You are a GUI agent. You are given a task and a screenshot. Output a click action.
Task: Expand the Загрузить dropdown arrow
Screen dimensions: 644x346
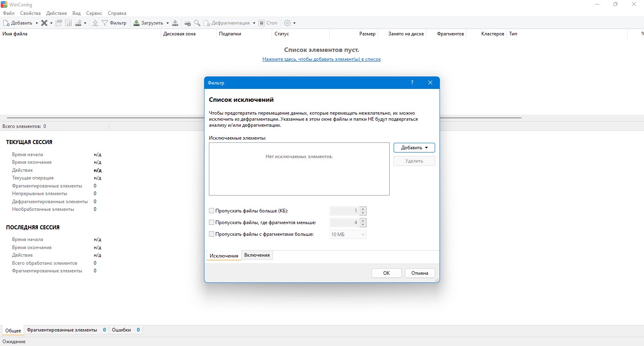click(167, 23)
